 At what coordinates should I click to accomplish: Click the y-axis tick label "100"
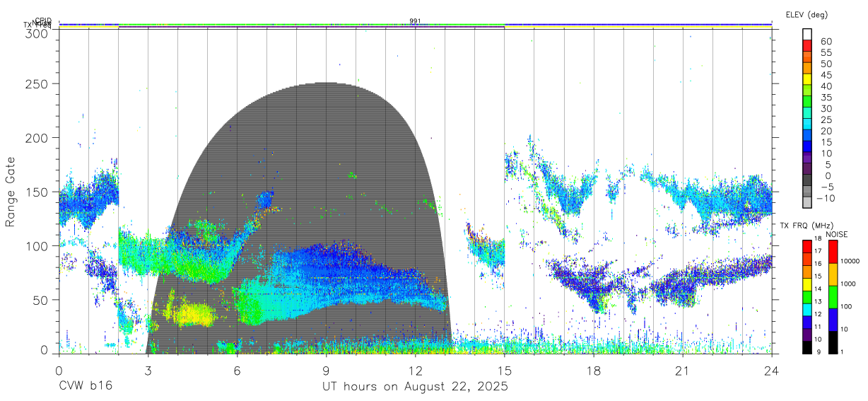point(37,246)
